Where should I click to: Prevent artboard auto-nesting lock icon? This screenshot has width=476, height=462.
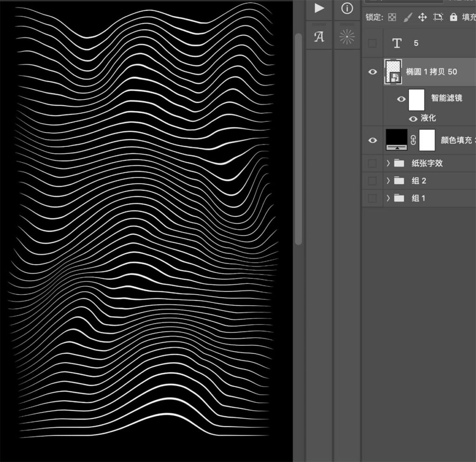438,17
